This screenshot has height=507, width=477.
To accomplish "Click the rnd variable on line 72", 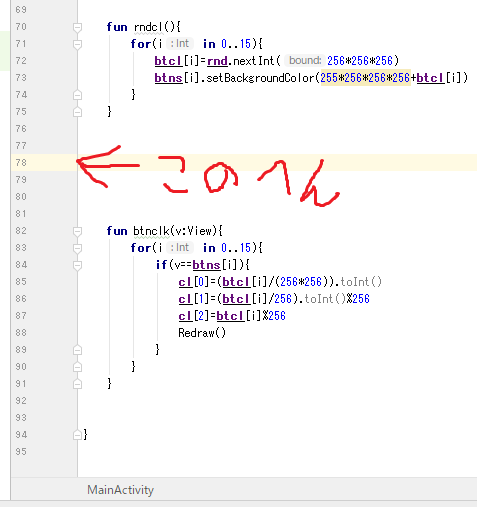I will pyautogui.click(x=217, y=61).
